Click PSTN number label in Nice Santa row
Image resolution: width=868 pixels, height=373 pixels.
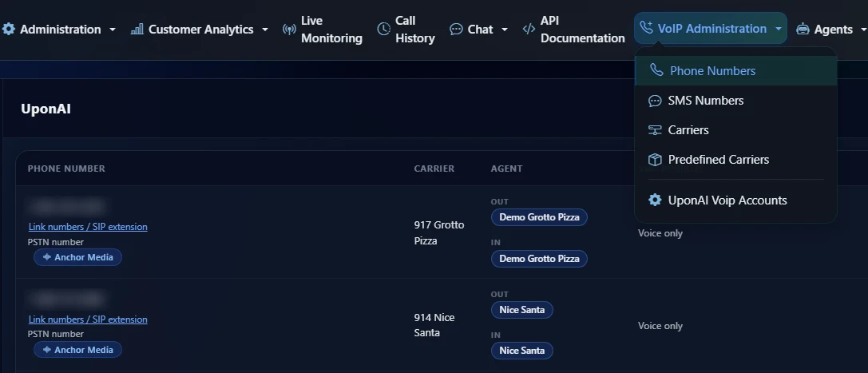coord(56,334)
